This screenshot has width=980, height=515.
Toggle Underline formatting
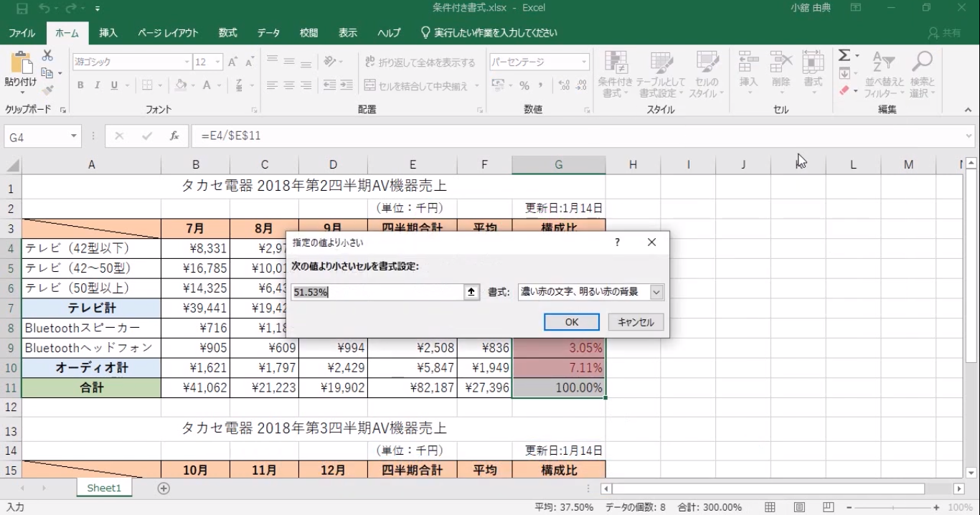point(114,85)
